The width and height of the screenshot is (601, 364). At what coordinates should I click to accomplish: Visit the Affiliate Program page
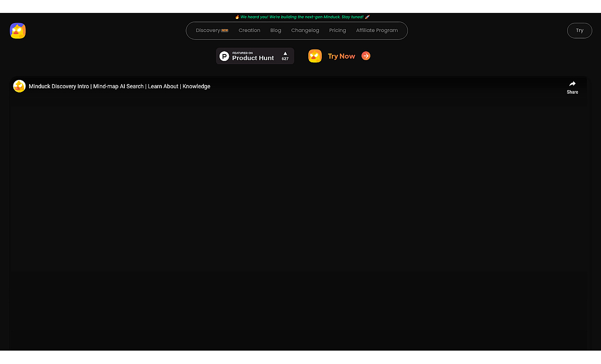(377, 30)
